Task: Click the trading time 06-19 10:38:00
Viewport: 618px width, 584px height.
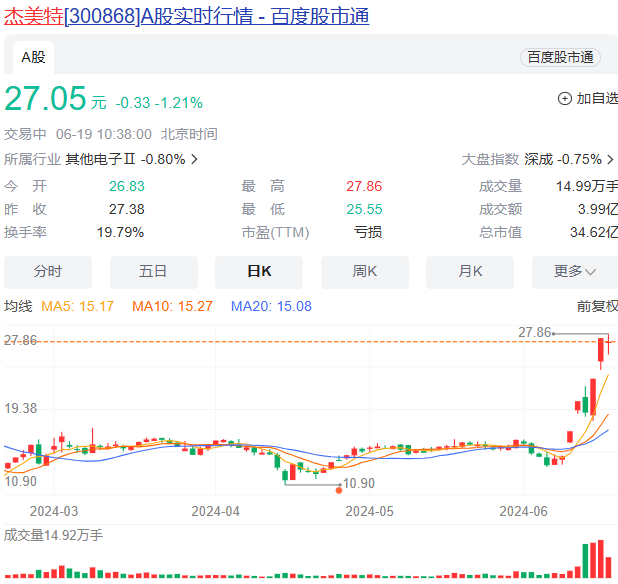Action: (x=104, y=134)
